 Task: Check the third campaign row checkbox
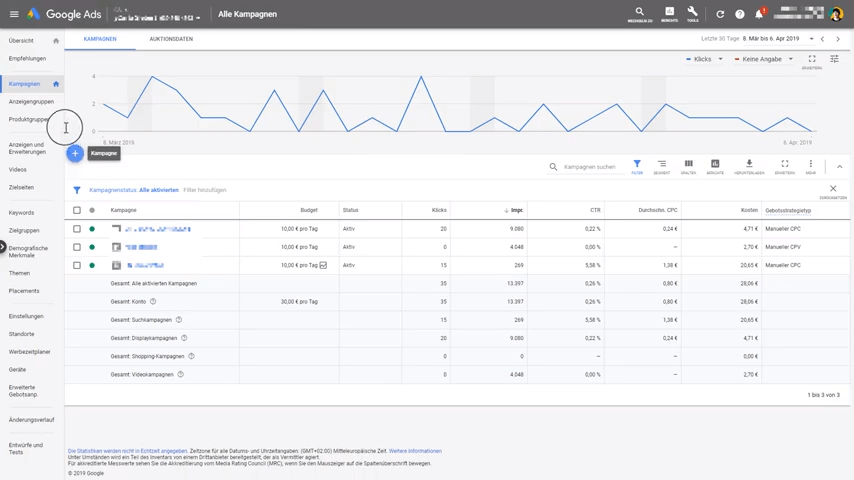[77, 265]
